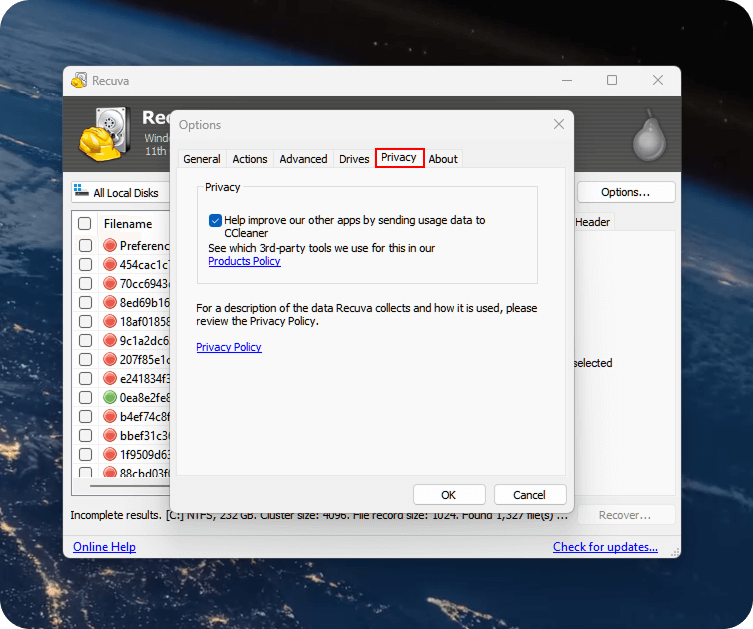Check the box for 207f85e1 file row
The height and width of the screenshot is (629, 753).
pyautogui.click(x=85, y=359)
